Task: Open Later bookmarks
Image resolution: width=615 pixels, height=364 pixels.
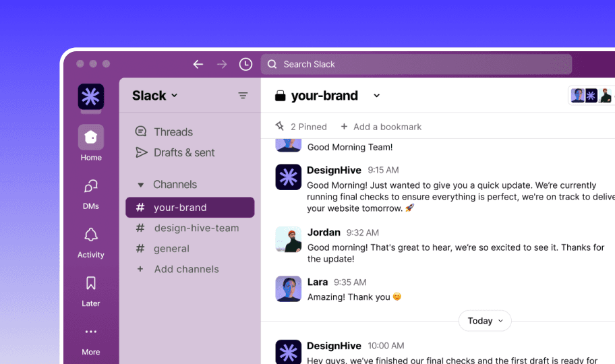Action: [x=91, y=291]
